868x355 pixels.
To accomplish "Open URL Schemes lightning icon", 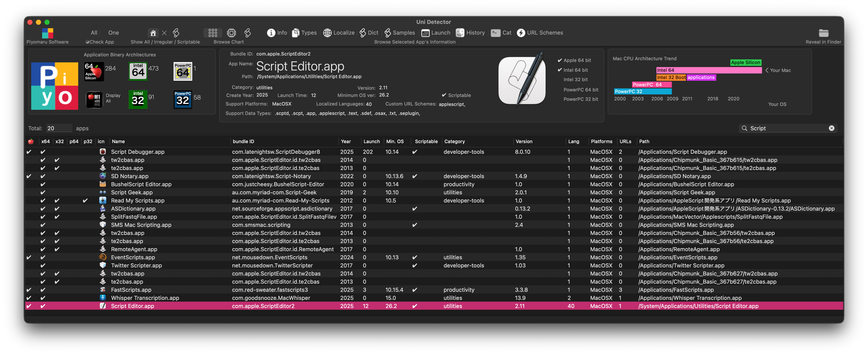I will pyautogui.click(x=521, y=33).
